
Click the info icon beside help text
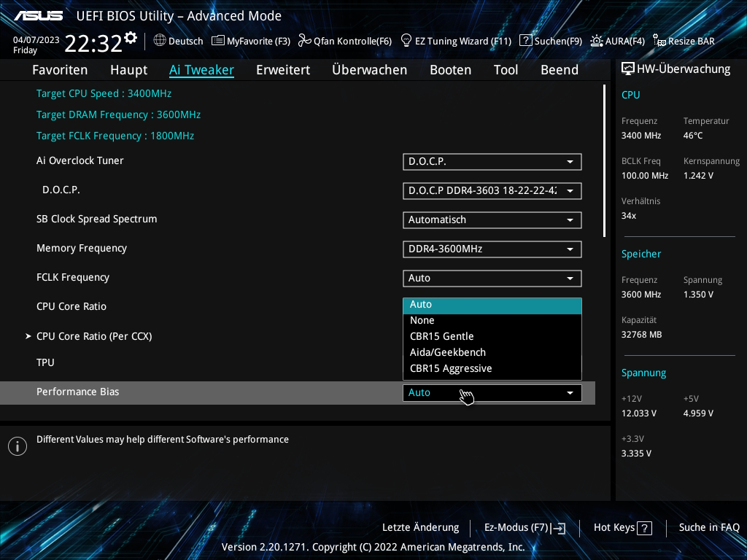coord(18,446)
